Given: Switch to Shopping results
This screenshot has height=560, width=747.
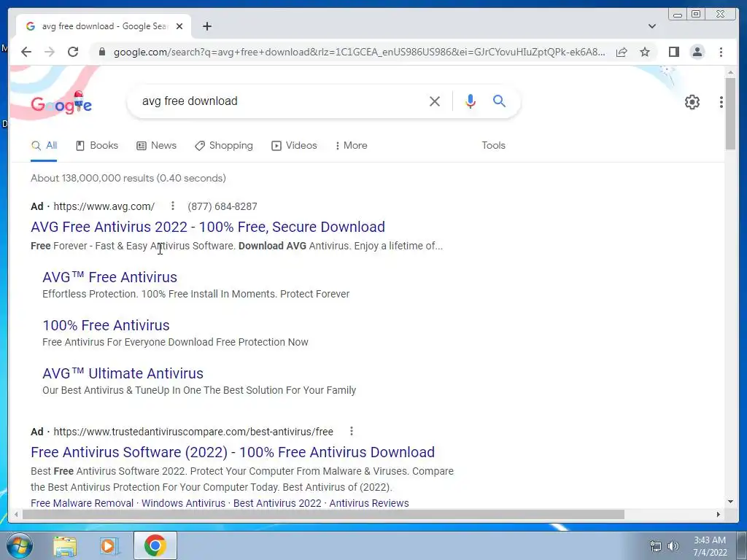Looking at the screenshot, I should click(x=224, y=146).
